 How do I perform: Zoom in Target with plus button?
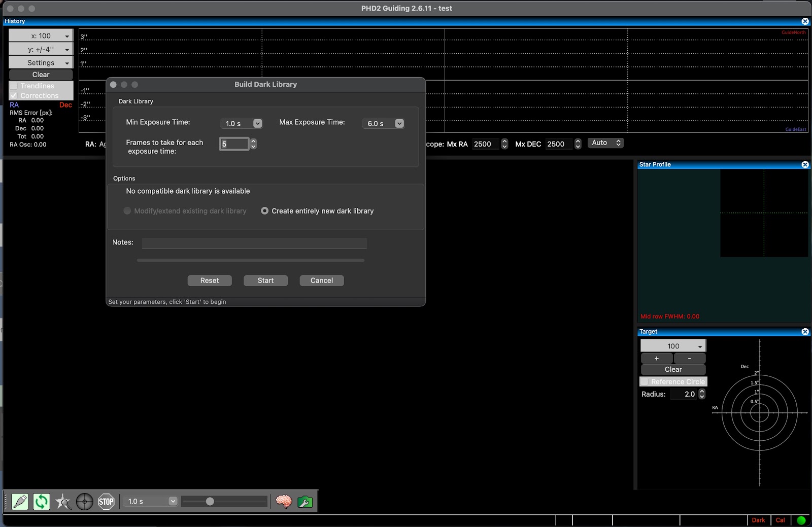[657, 358]
